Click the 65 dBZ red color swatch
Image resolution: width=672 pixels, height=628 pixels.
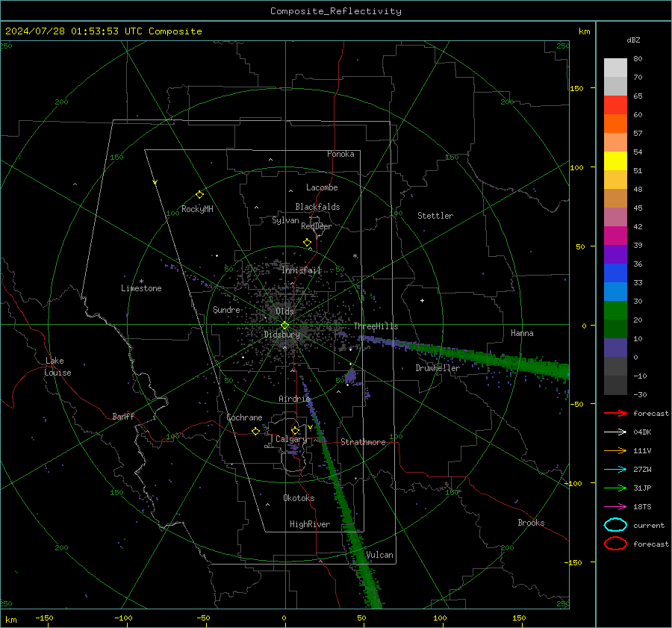pos(615,105)
